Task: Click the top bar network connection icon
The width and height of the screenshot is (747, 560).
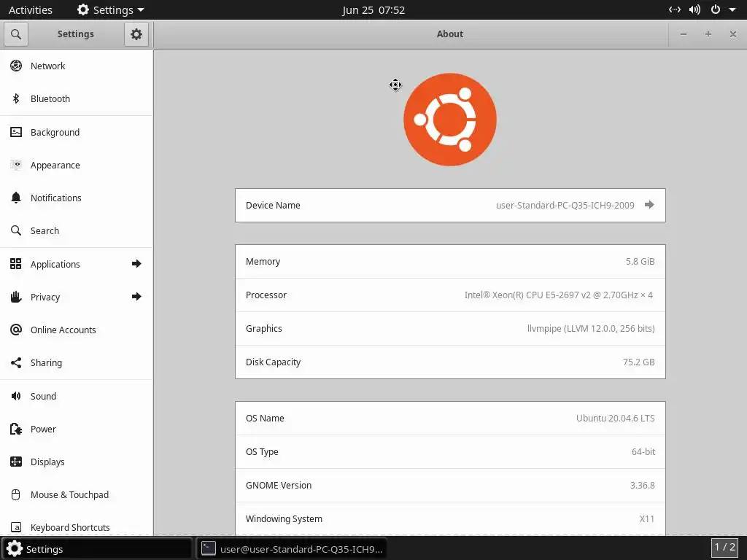Action: point(675,9)
